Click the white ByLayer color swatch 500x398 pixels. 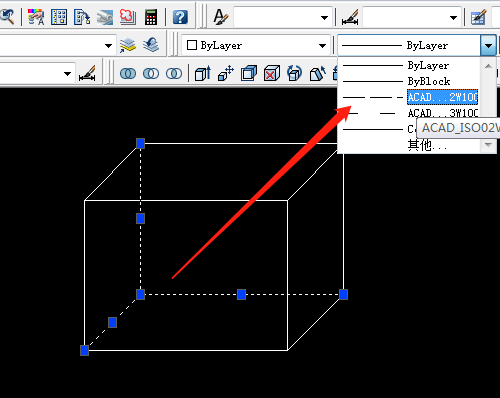[x=192, y=45]
